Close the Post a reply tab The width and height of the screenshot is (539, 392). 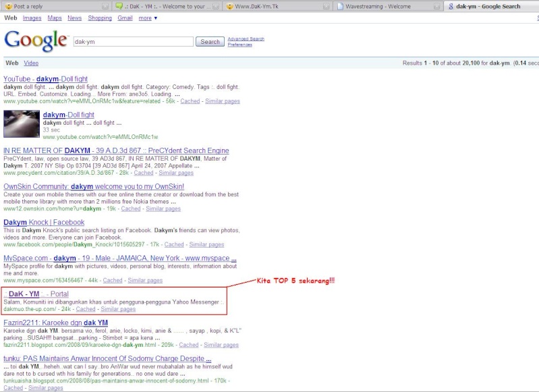tap(105, 6)
